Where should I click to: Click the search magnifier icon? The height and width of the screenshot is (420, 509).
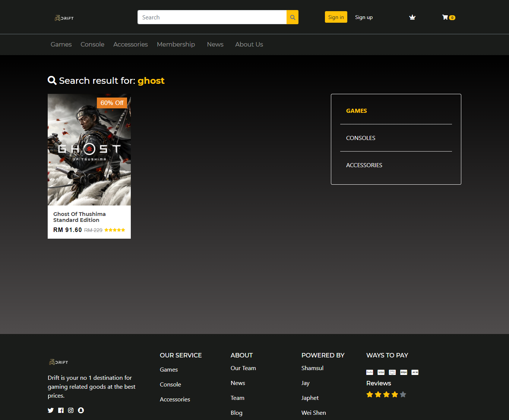pyautogui.click(x=292, y=17)
